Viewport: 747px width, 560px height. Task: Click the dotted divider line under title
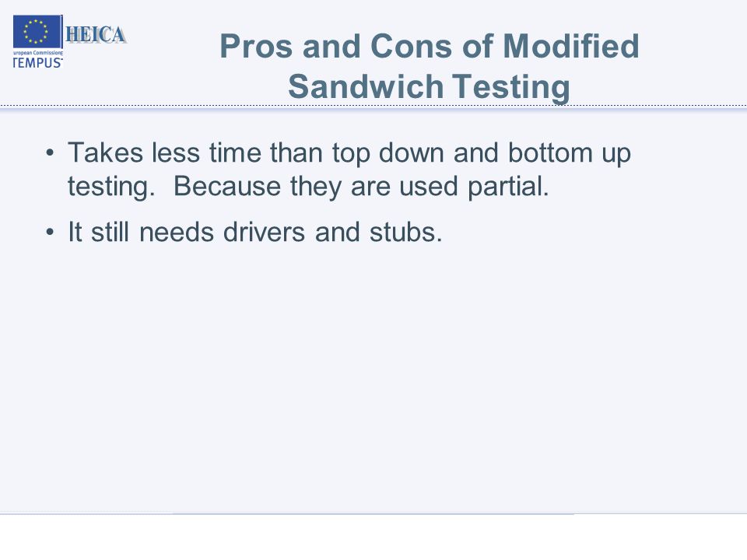(373, 106)
